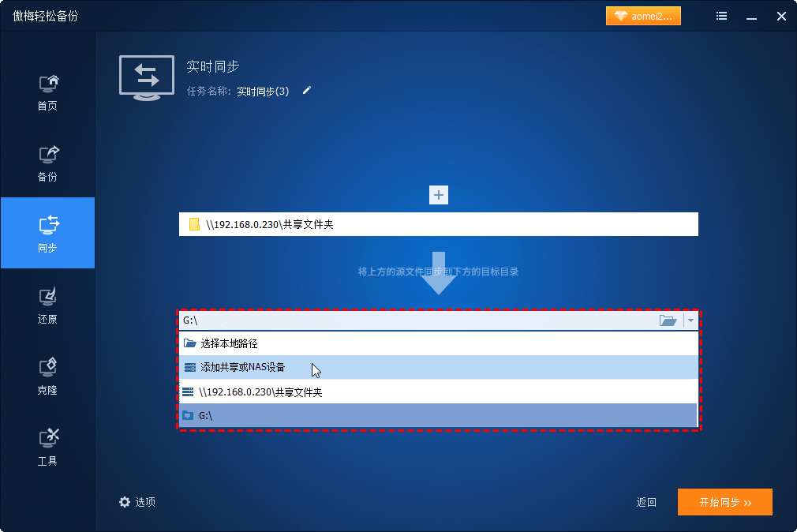Open the Tools (工具) sidebar section
797x532 pixels.
click(47, 448)
